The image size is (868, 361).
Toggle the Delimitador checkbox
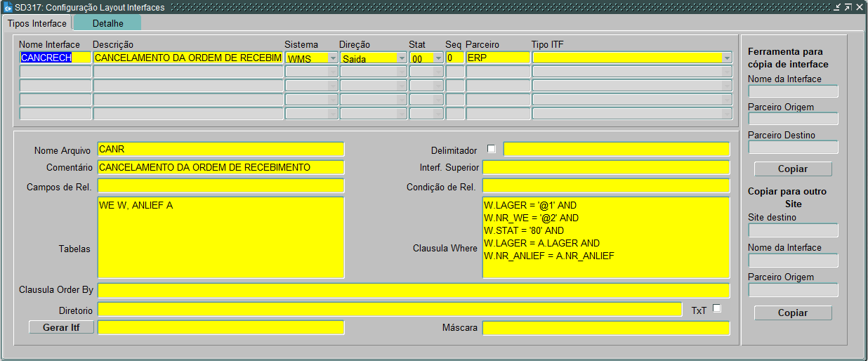coord(491,149)
